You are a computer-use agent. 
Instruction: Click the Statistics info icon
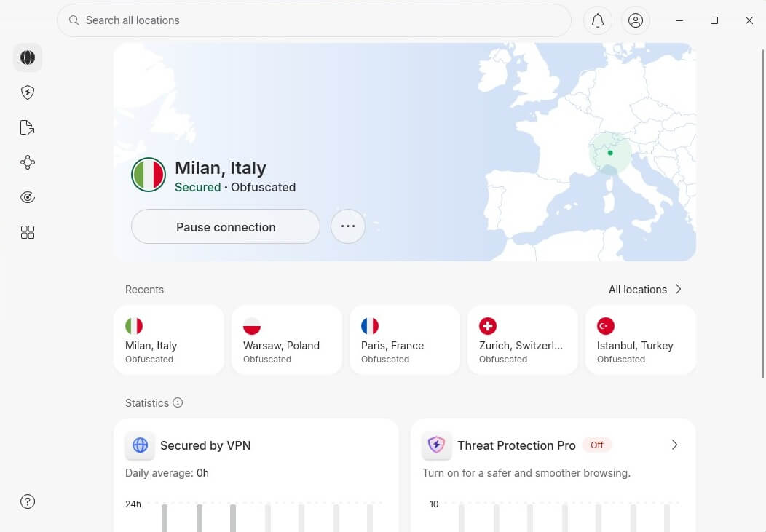[175, 402]
